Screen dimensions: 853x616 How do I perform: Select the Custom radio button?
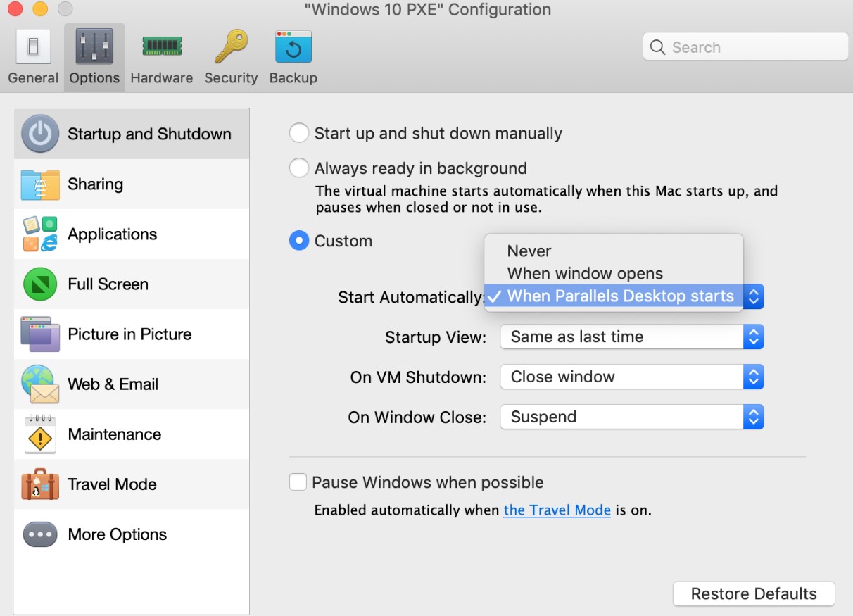[299, 241]
